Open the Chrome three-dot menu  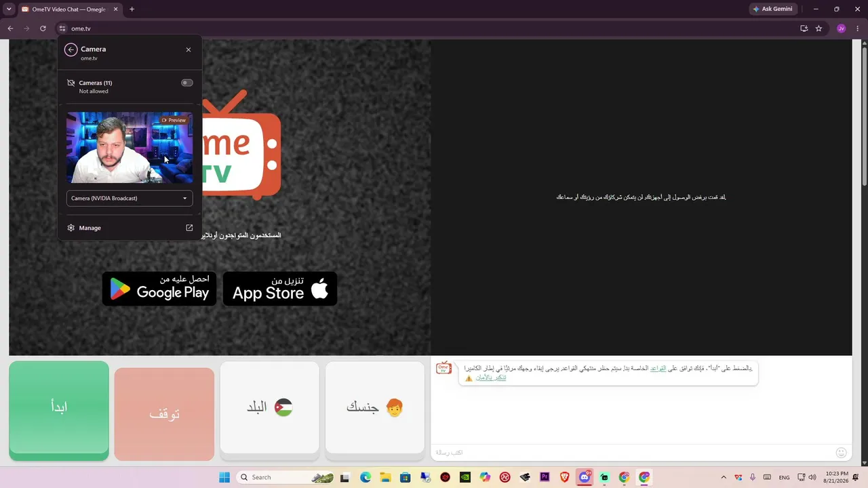click(x=857, y=28)
